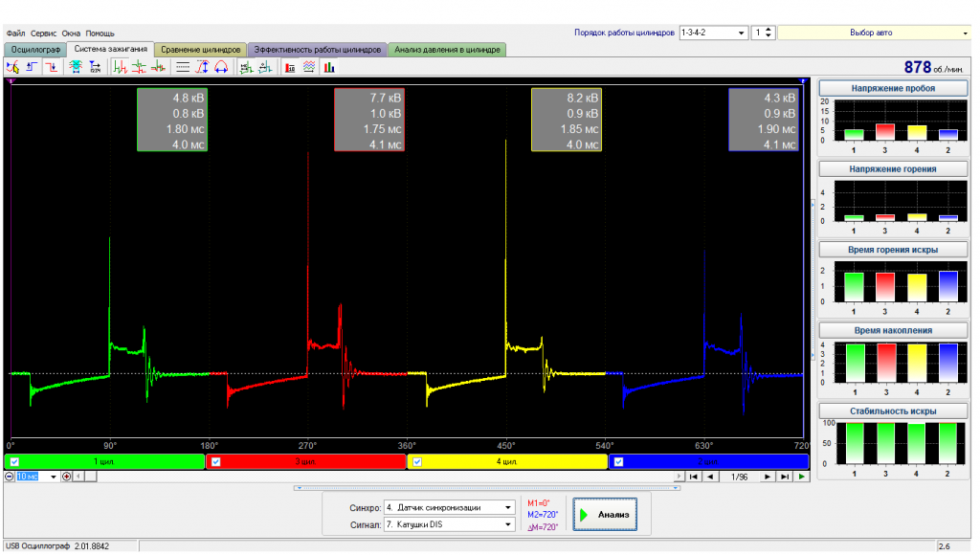Click the timeline scrollbar left arrow
The width and height of the screenshot is (980, 555).
pos(78,477)
